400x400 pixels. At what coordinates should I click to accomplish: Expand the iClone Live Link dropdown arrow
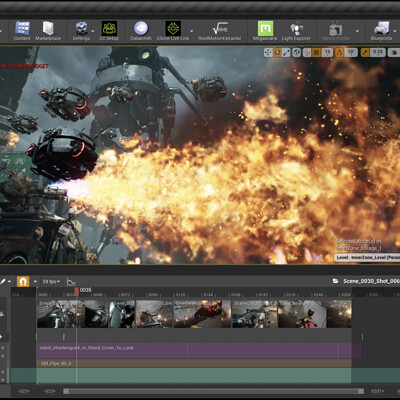(192, 31)
